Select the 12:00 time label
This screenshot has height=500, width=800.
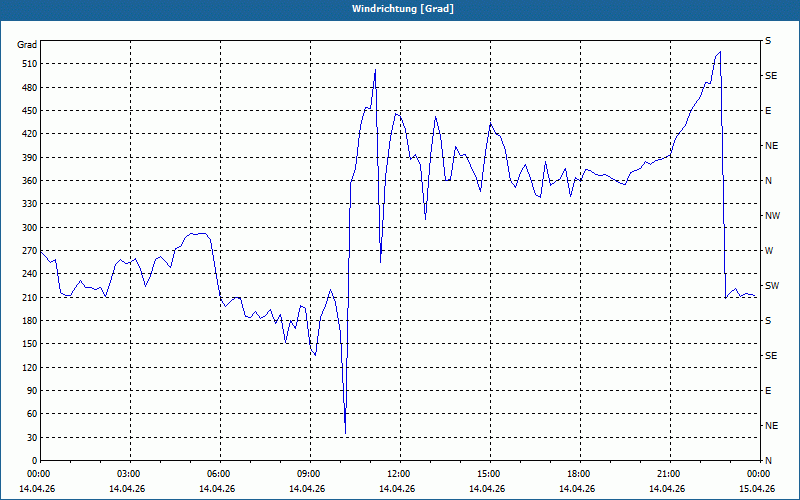400,473
